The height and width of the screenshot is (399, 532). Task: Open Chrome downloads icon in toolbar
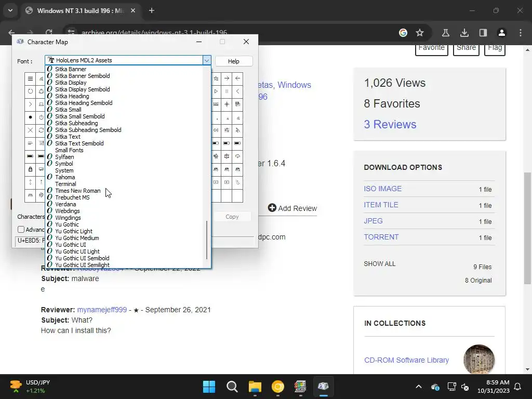click(464, 33)
